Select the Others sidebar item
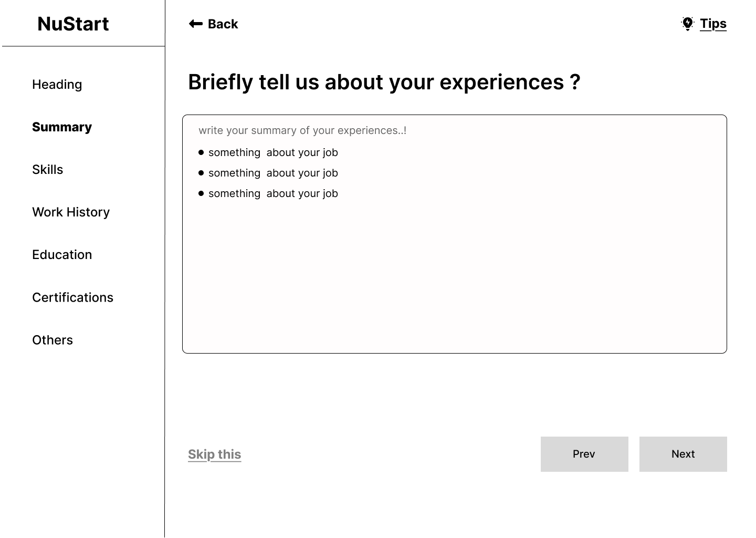This screenshot has height=538, width=756. click(52, 340)
